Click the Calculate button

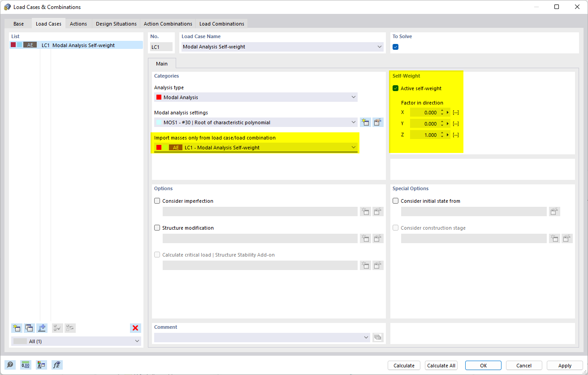(x=404, y=366)
